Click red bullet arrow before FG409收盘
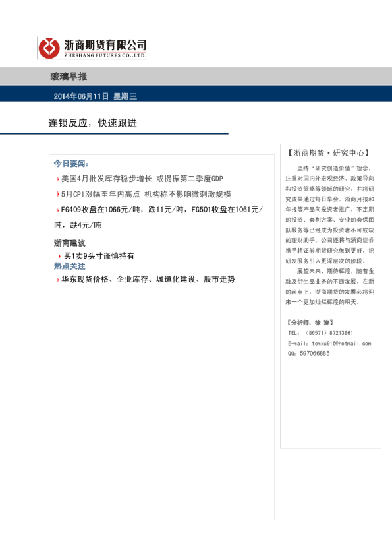The width and height of the screenshot is (392, 533). point(58,210)
